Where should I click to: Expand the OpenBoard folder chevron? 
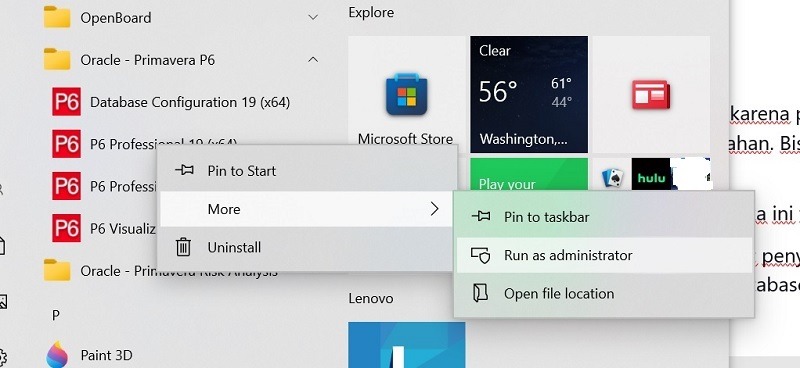tap(313, 17)
